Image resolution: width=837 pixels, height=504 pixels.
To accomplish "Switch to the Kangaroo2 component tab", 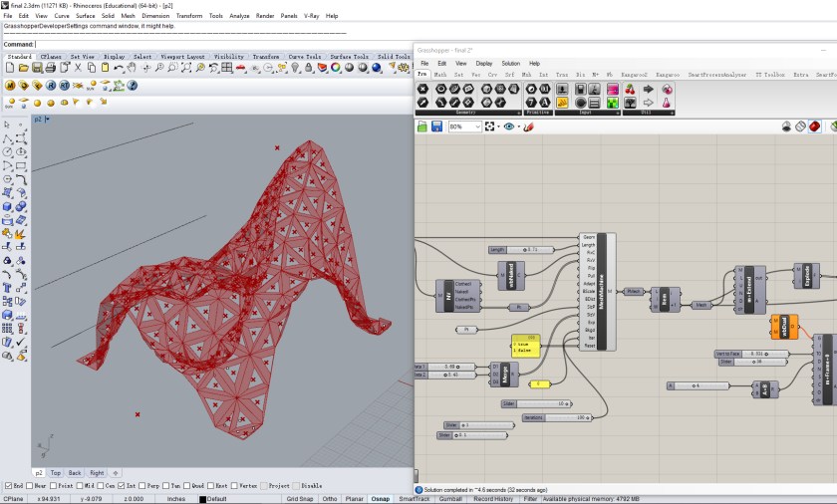I will (635, 75).
